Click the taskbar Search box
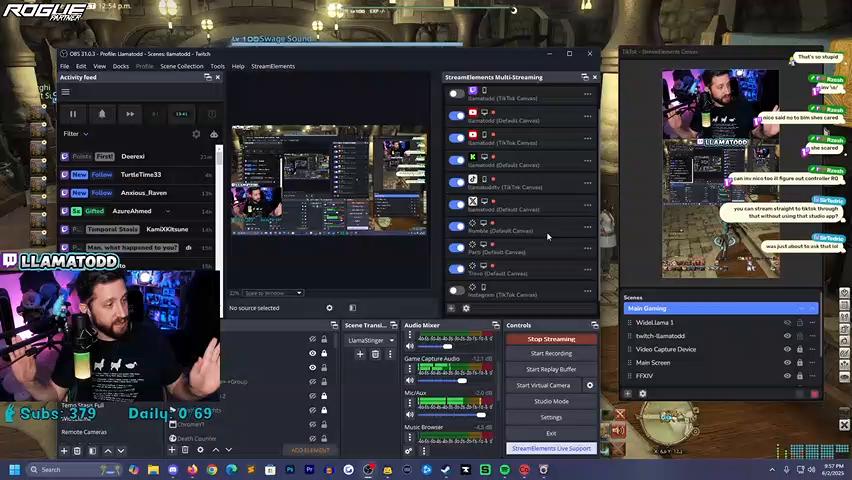Image resolution: width=852 pixels, height=480 pixels. point(74,470)
